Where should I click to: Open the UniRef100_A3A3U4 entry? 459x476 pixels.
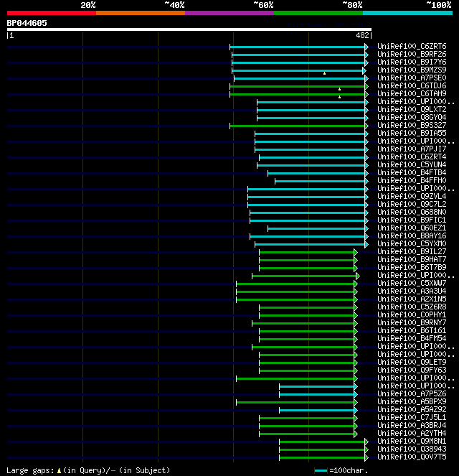(x=412, y=291)
